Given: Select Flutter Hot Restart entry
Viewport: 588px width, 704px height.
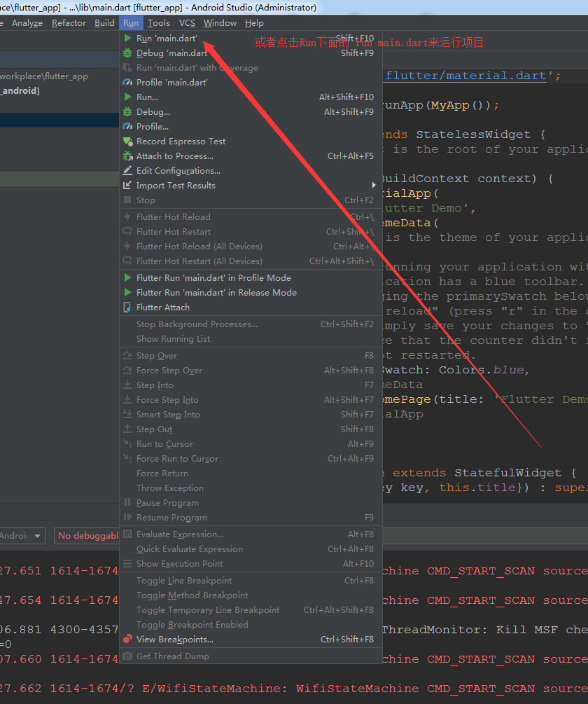Looking at the screenshot, I should tap(251, 232).
